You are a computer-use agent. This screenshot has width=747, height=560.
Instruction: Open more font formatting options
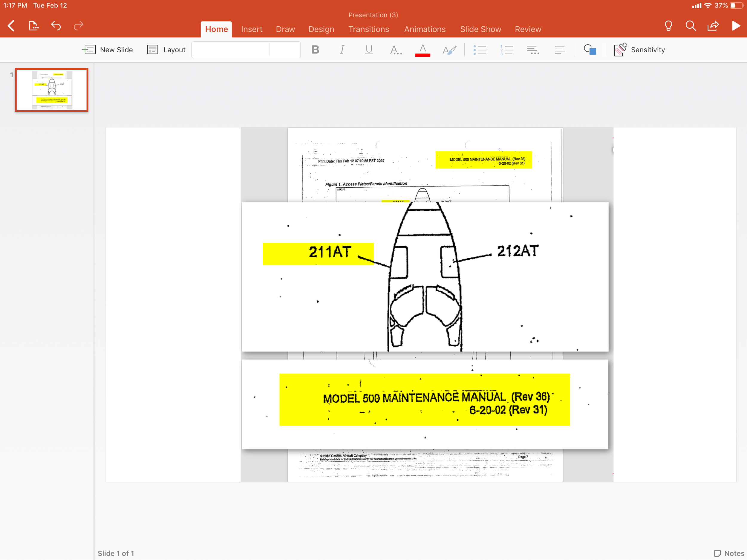(x=396, y=50)
